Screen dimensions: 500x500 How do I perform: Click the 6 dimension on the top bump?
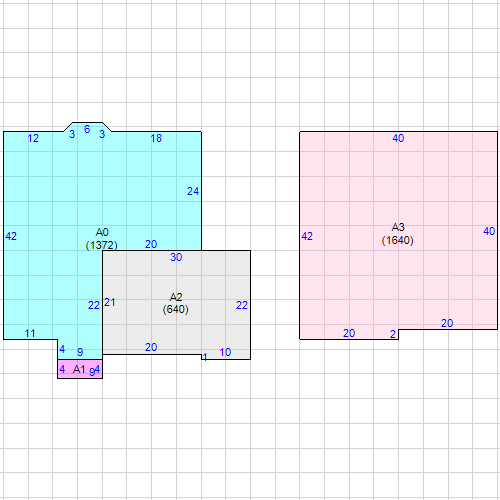[87, 129]
